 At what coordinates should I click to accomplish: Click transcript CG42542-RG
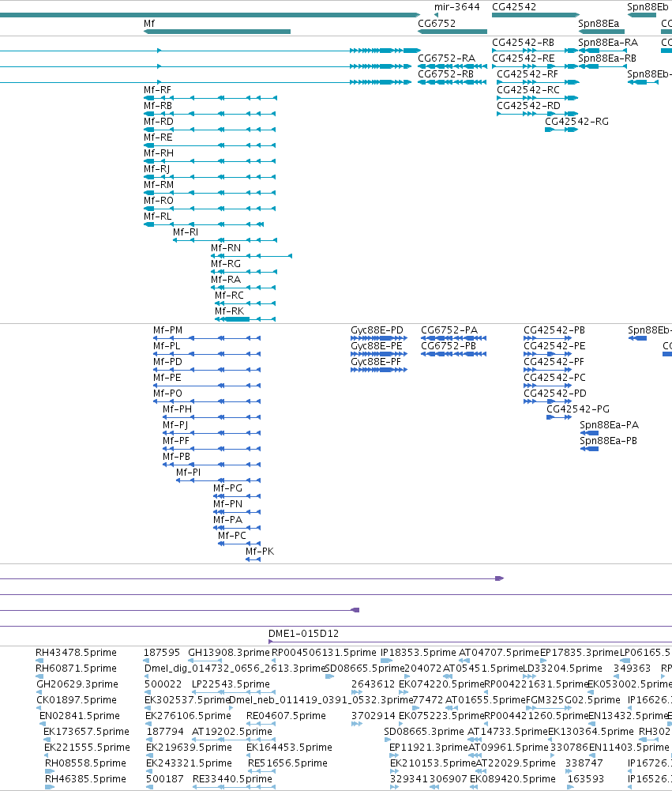(x=576, y=122)
